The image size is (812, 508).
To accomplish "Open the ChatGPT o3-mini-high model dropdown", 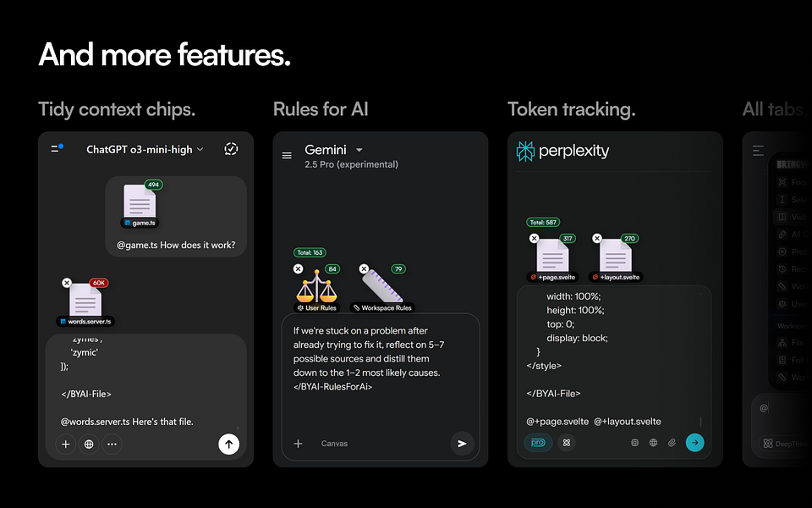I will [145, 149].
